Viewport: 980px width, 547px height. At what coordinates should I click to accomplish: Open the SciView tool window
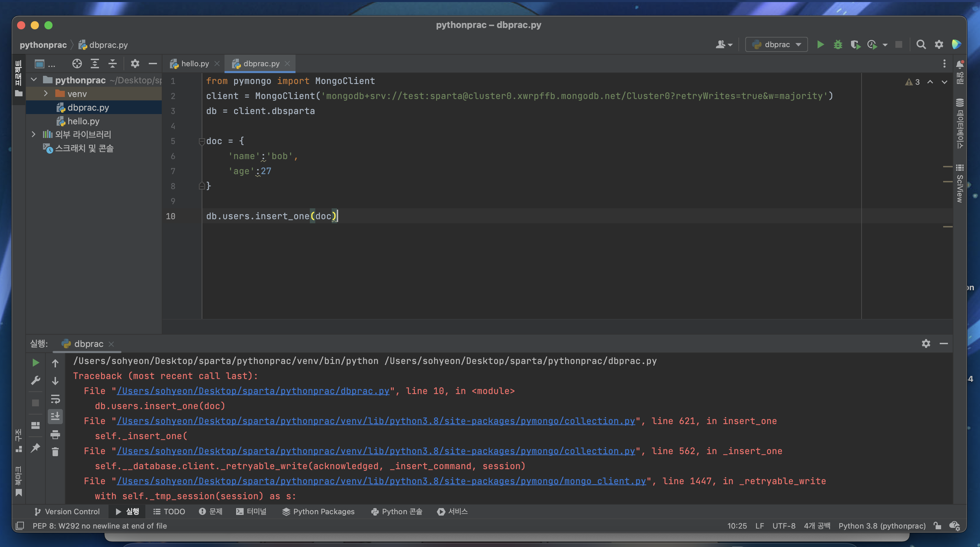tap(960, 184)
